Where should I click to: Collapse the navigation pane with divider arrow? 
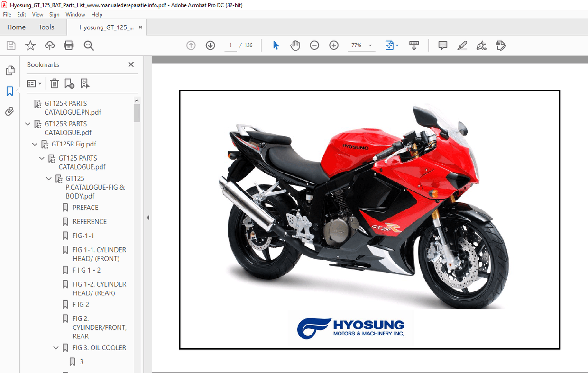pyautogui.click(x=147, y=217)
